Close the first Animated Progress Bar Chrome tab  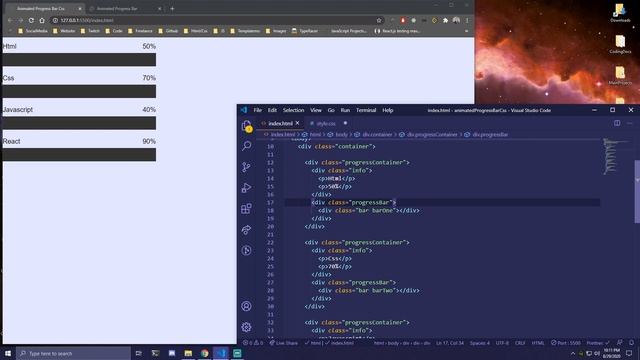[x=80, y=9]
